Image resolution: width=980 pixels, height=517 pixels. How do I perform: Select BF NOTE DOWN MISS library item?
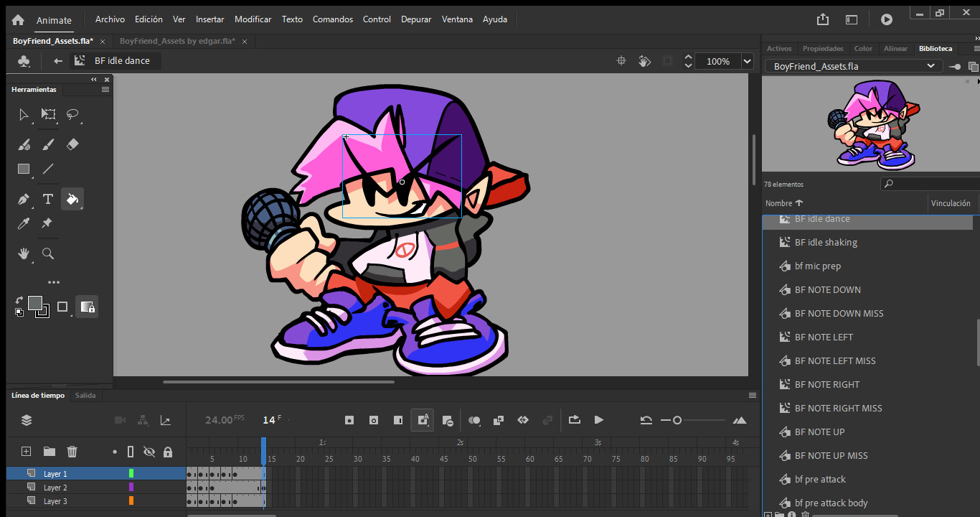click(x=839, y=314)
